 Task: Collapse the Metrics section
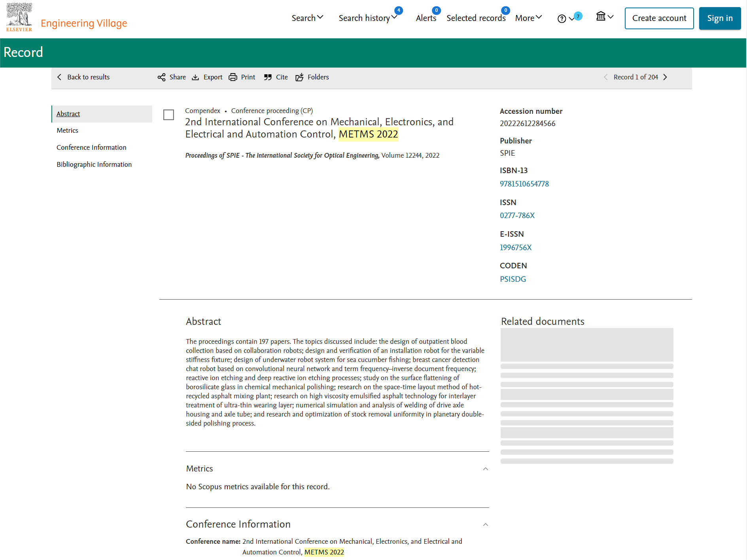pyautogui.click(x=486, y=469)
